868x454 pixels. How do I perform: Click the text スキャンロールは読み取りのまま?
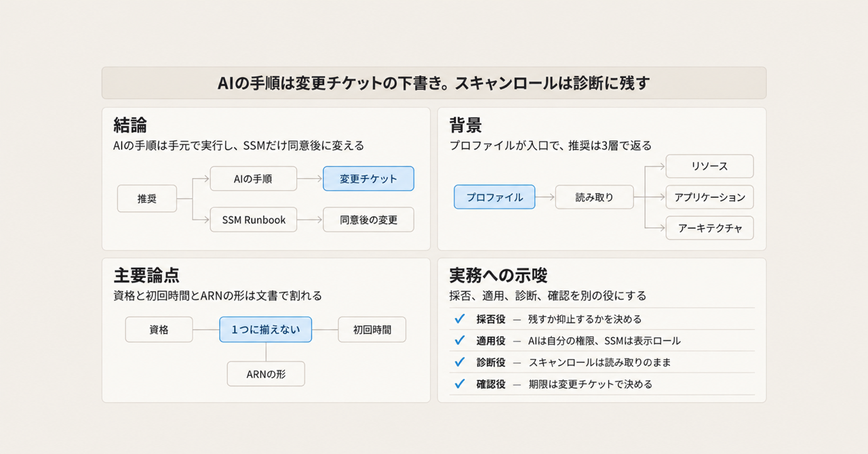click(x=599, y=363)
